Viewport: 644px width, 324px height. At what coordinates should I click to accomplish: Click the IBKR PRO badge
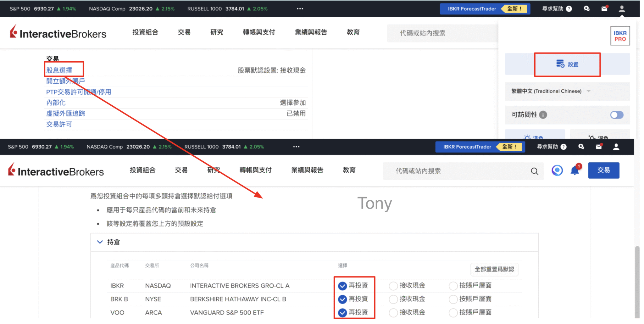click(x=620, y=36)
